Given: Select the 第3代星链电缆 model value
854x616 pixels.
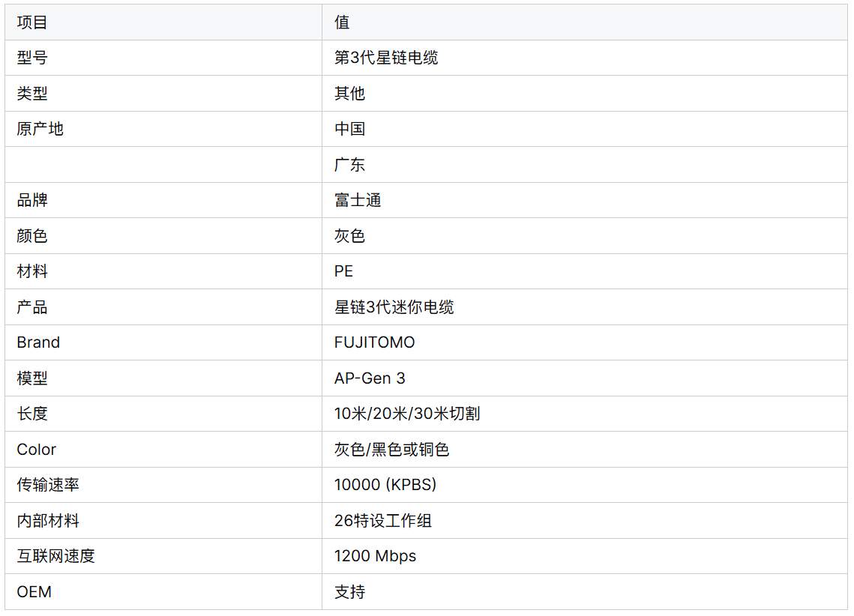Looking at the screenshot, I should pyautogui.click(x=386, y=58).
